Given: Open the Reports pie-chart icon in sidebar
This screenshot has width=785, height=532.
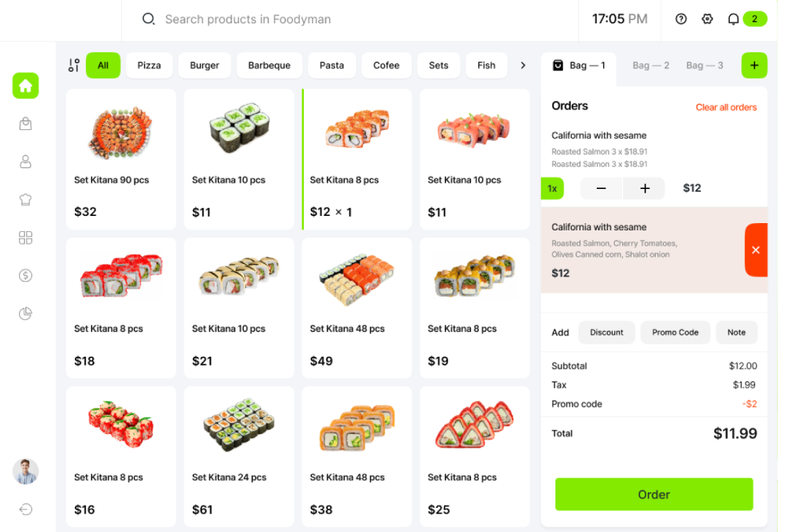Looking at the screenshot, I should 25,313.
